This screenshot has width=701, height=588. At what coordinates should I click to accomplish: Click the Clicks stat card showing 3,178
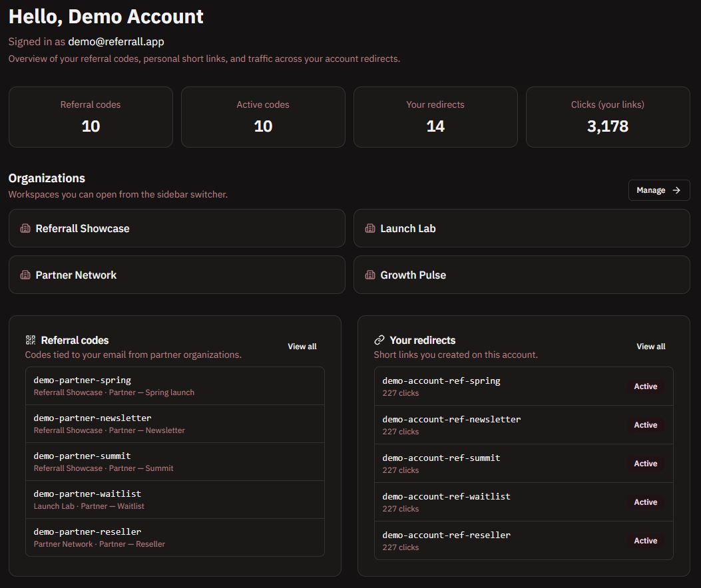pyautogui.click(x=607, y=117)
